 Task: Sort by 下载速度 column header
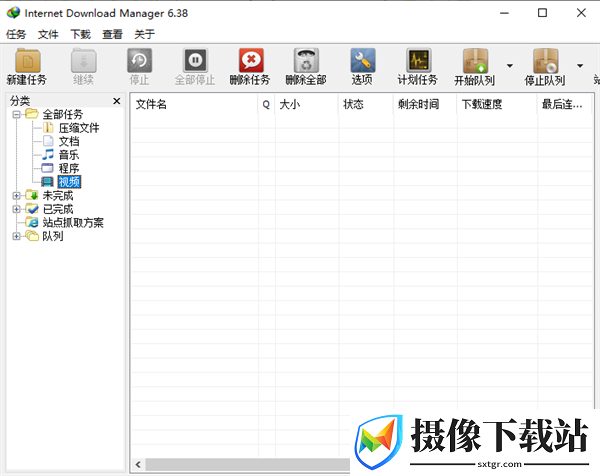click(497, 104)
